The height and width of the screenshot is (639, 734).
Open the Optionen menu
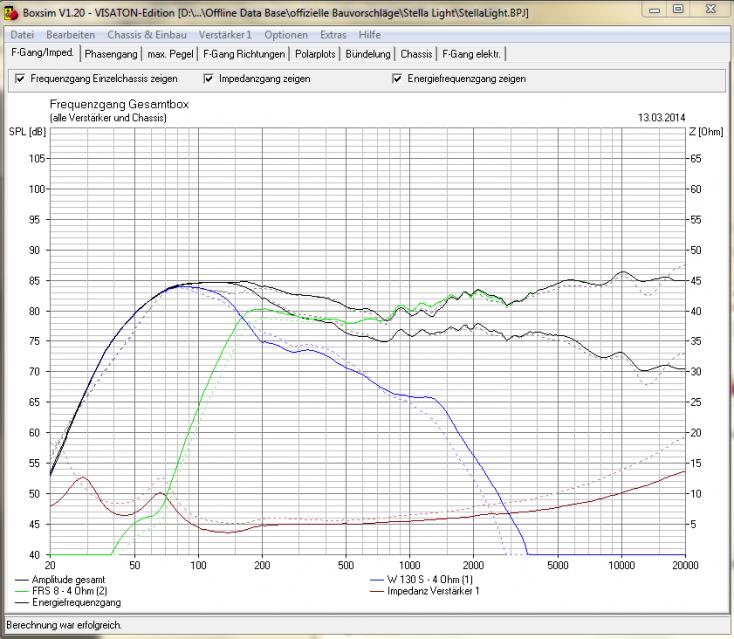pyautogui.click(x=286, y=35)
